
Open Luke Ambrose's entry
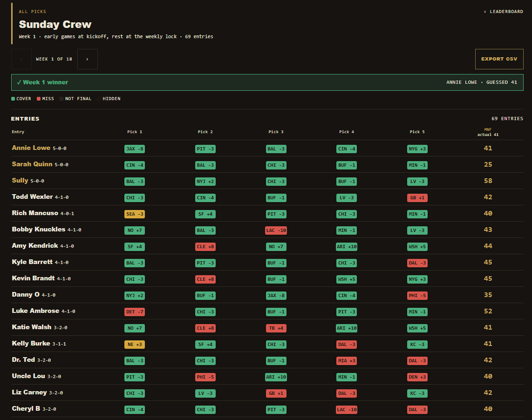click(35, 311)
